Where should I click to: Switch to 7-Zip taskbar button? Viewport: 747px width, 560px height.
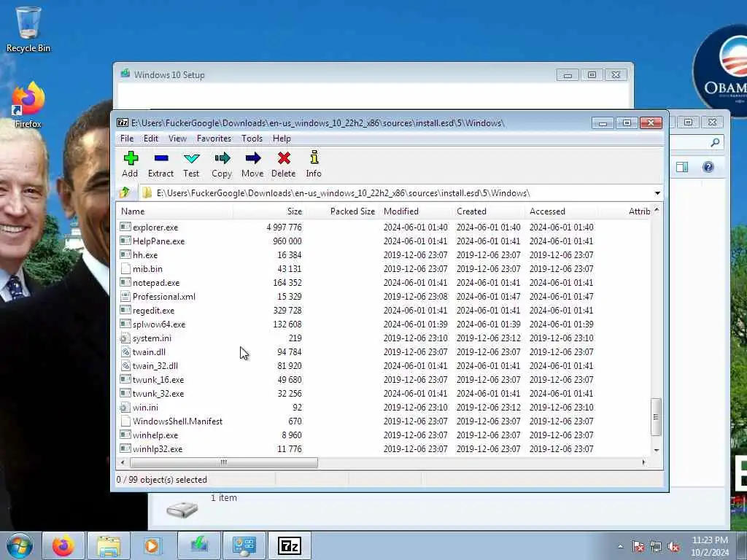click(290, 545)
